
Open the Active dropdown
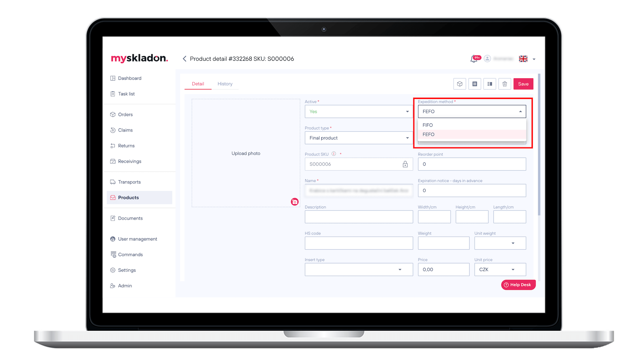pos(359,111)
